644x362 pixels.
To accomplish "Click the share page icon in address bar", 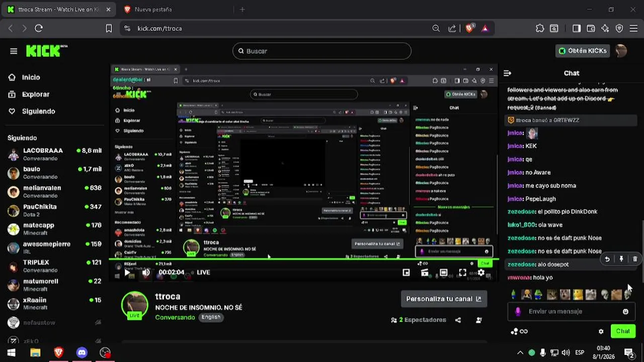I will 452,29.
